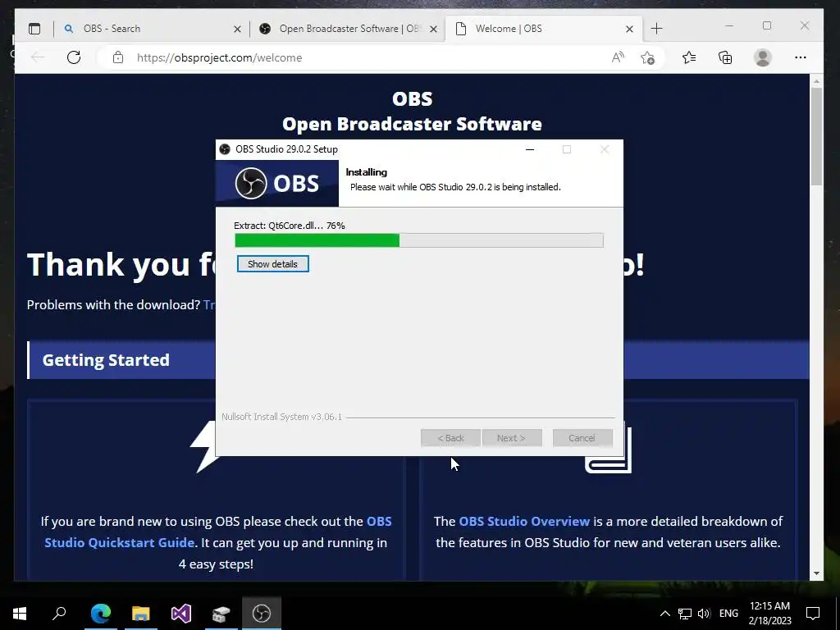
Task: Click the page vertical scrollbar thumb
Action: coord(816,137)
